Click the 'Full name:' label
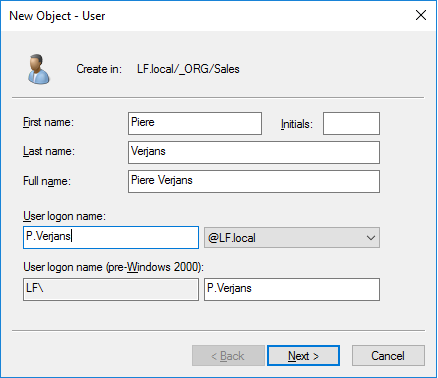The height and width of the screenshot is (378, 438). click(x=47, y=181)
